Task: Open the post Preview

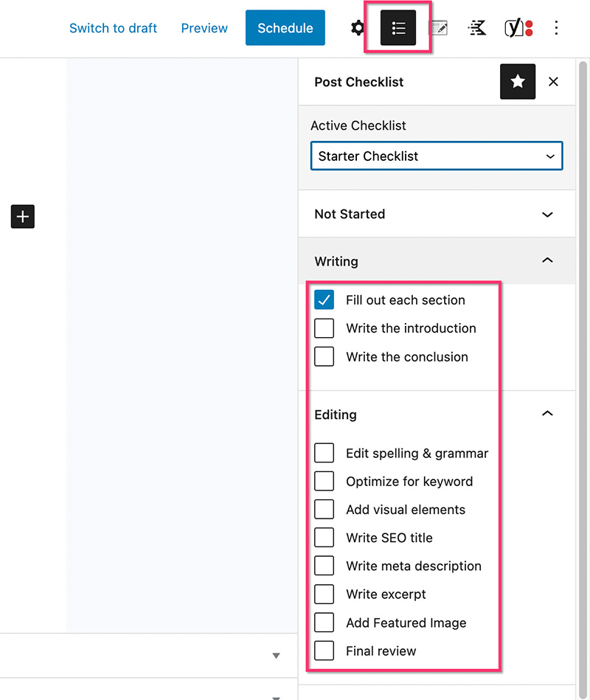Action: [204, 28]
